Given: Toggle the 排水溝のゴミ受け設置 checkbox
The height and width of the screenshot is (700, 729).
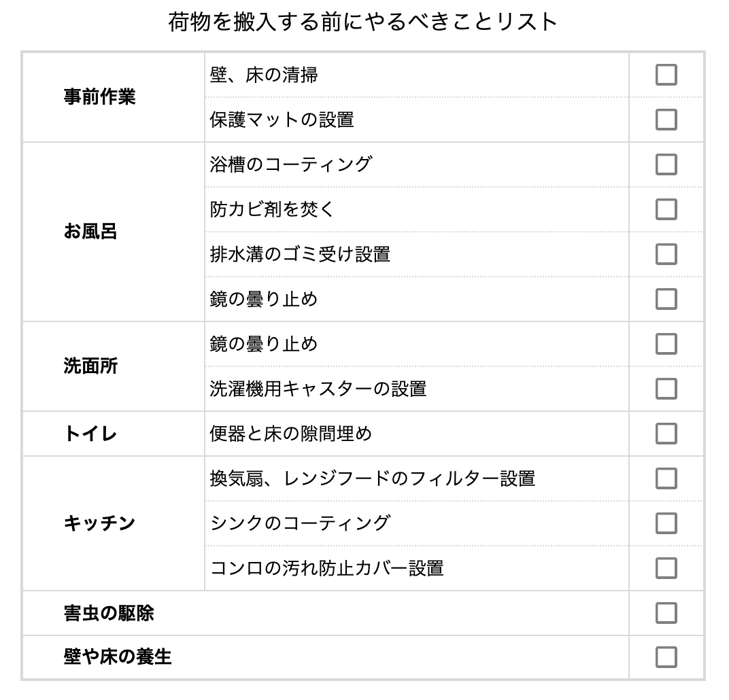Looking at the screenshot, I should (x=666, y=254).
